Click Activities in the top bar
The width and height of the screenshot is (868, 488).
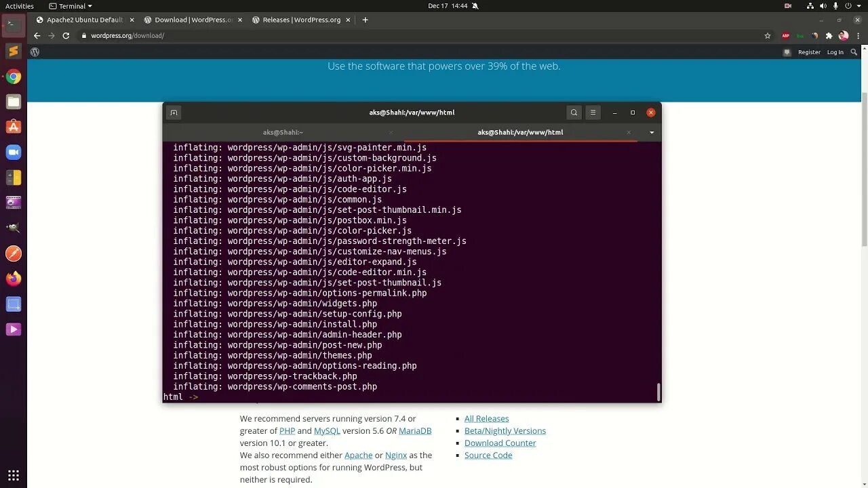[x=20, y=6]
